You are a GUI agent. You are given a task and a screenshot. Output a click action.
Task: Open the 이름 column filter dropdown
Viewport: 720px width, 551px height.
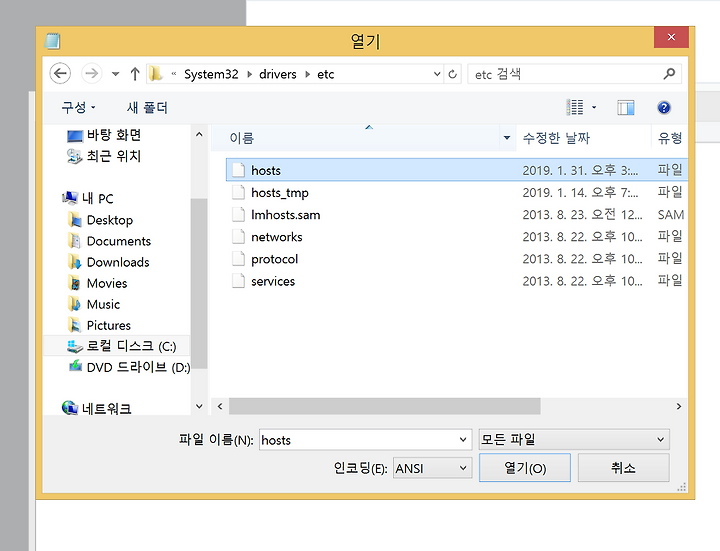(507, 138)
